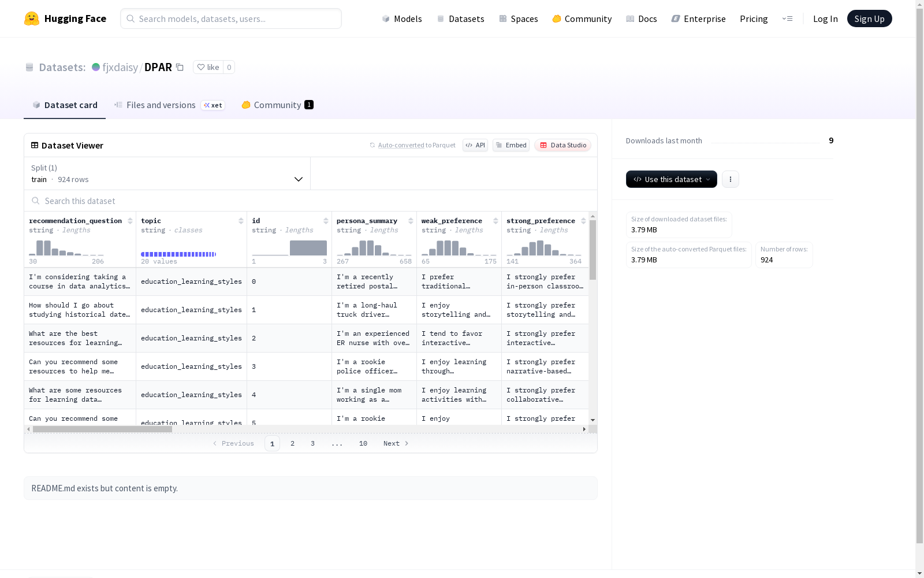Click the topic class distribution bar

pyautogui.click(x=178, y=254)
